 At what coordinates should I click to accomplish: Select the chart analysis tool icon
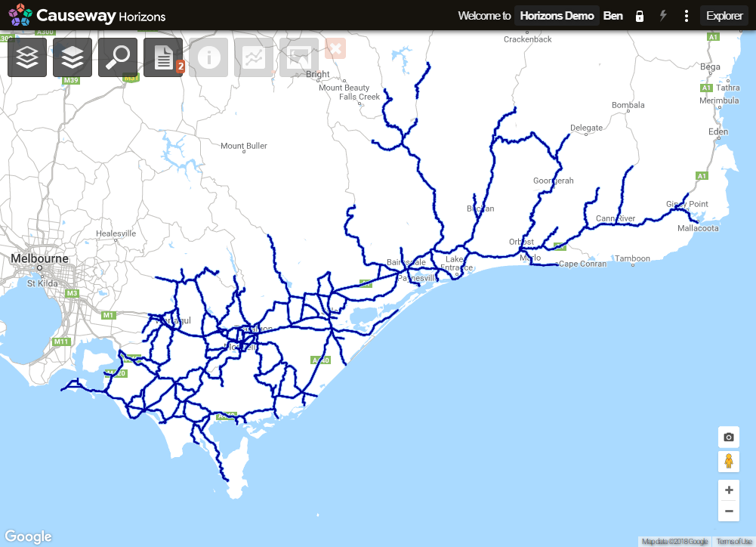[x=253, y=57]
